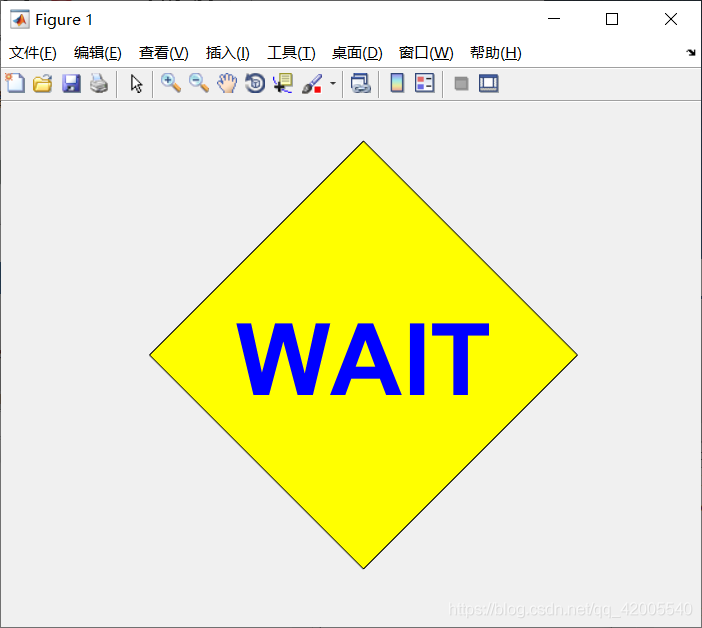Enable the Rotate 3D tool
702x628 pixels.
(255, 84)
